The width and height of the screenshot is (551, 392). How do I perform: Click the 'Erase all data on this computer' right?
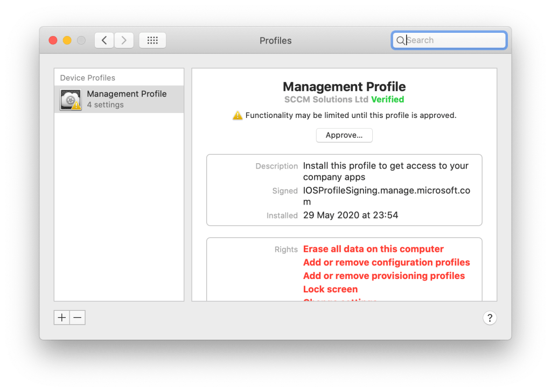click(x=373, y=249)
